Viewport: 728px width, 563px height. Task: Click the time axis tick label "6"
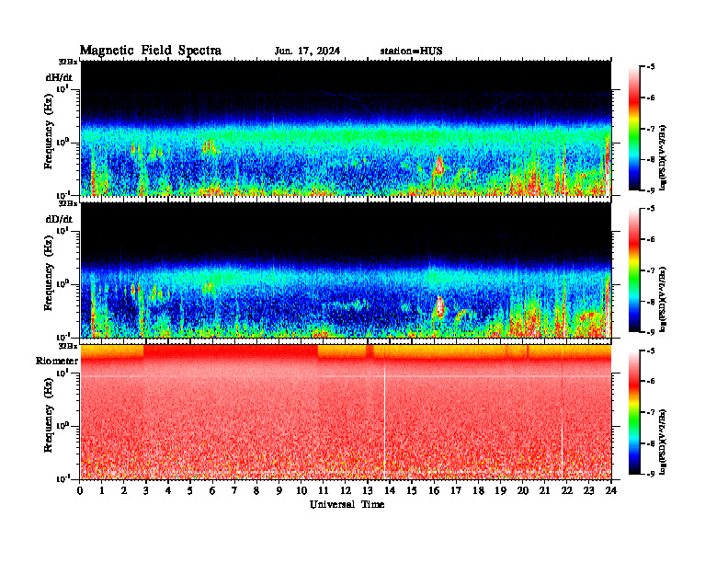click(212, 490)
